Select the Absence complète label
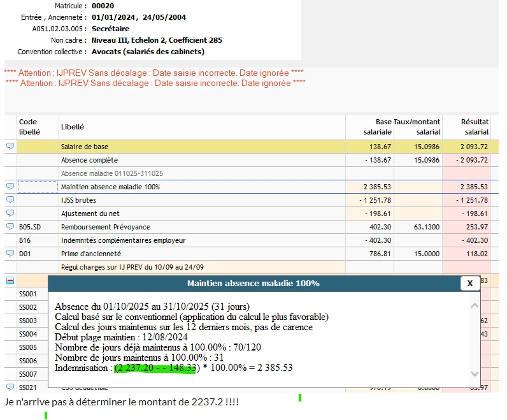 pos(89,160)
